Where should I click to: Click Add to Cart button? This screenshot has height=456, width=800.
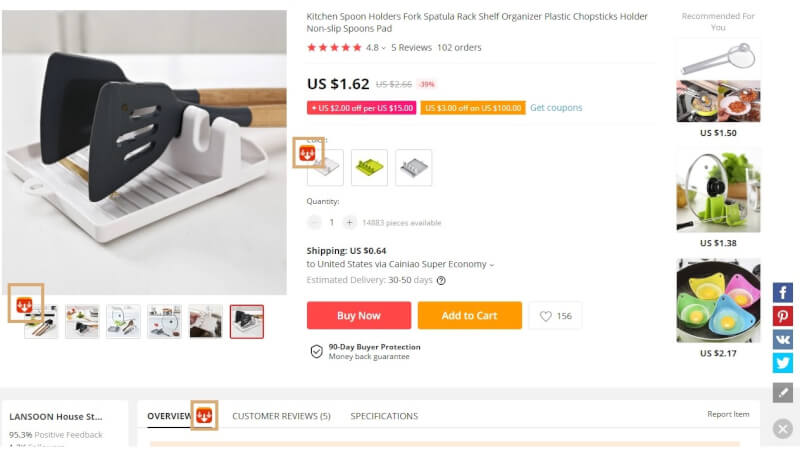(469, 316)
